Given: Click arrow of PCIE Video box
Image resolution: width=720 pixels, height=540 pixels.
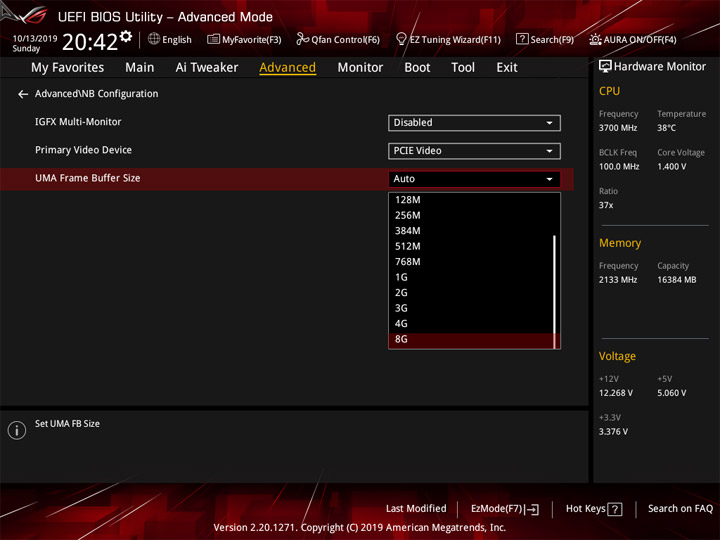Looking at the screenshot, I should (549, 151).
